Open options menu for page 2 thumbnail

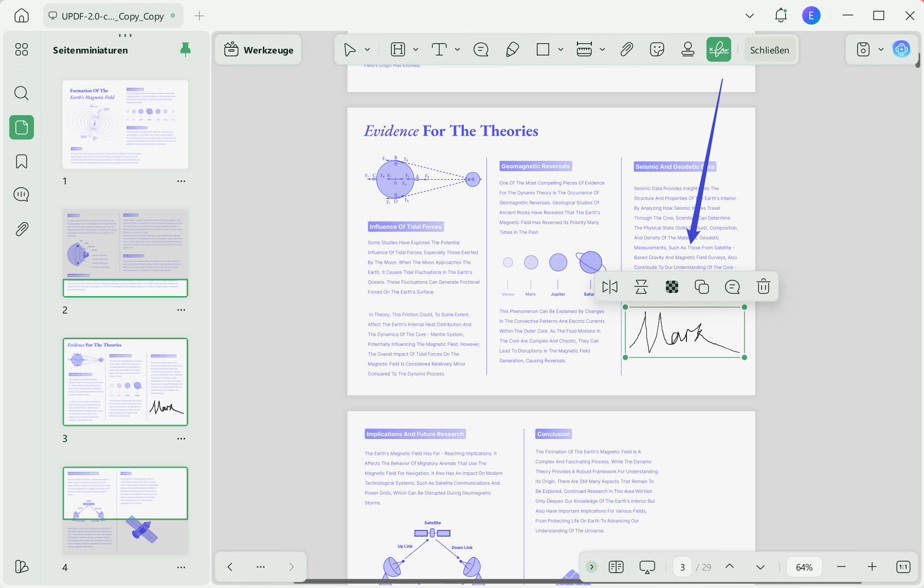click(181, 310)
